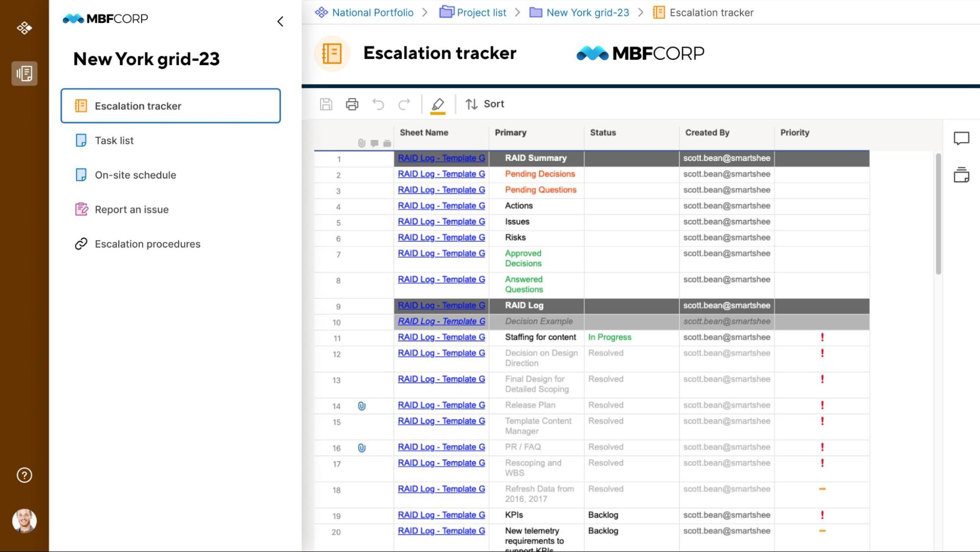Navigate to Project list in the breadcrumb
Viewport: 980px width, 552px height.
point(481,12)
